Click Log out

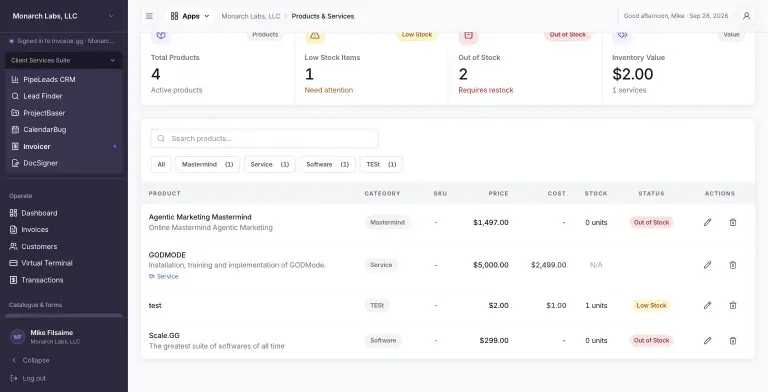(28, 378)
